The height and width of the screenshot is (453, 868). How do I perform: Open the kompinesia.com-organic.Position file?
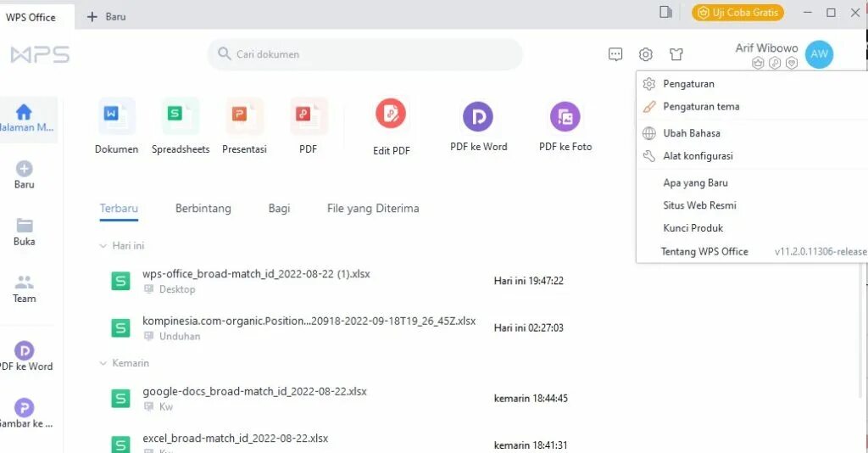(x=309, y=322)
